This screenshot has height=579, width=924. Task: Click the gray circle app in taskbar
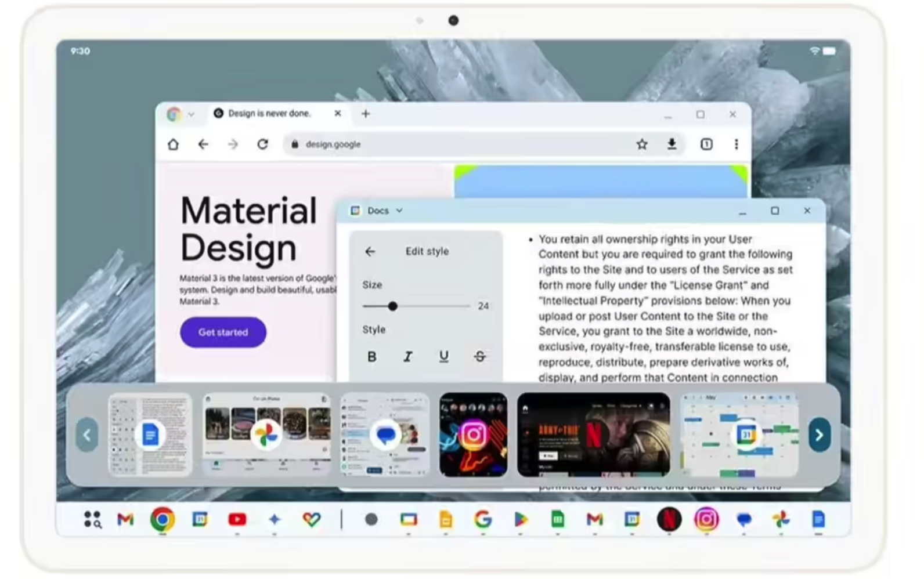371,519
